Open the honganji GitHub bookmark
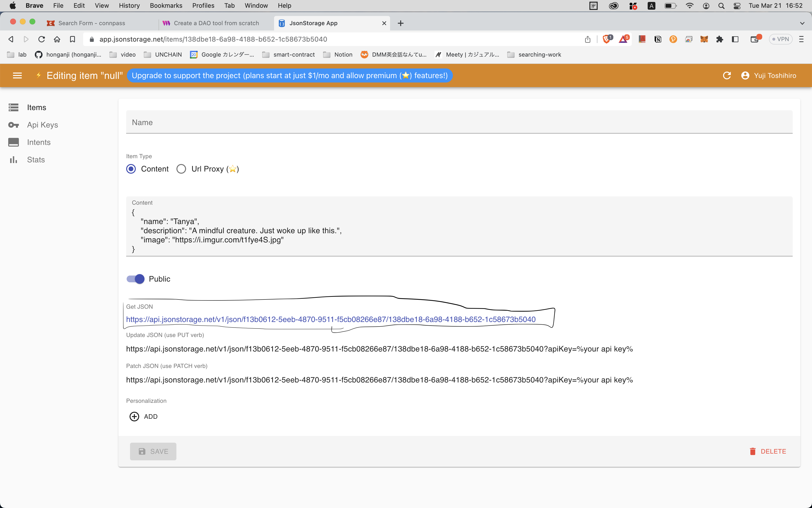This screenshot has height=508, width=812. (68, 54)
